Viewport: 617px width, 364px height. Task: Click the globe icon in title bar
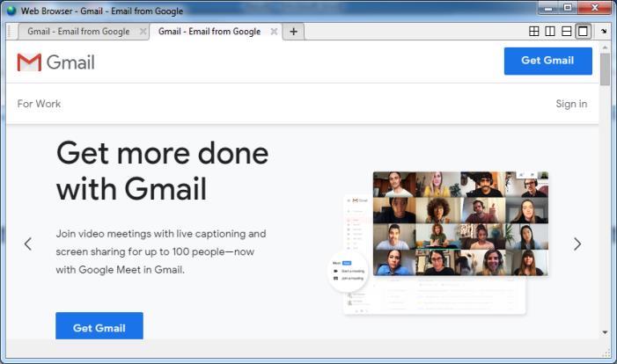pyautogui.click(x=11, y=11)
